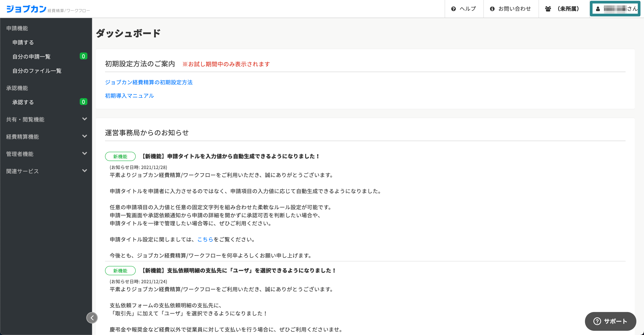This screenshot has height=335, width=644.
Task: Click the 申請タイトル自動生成 announcement headline
Action: click(x=230, y=156)
